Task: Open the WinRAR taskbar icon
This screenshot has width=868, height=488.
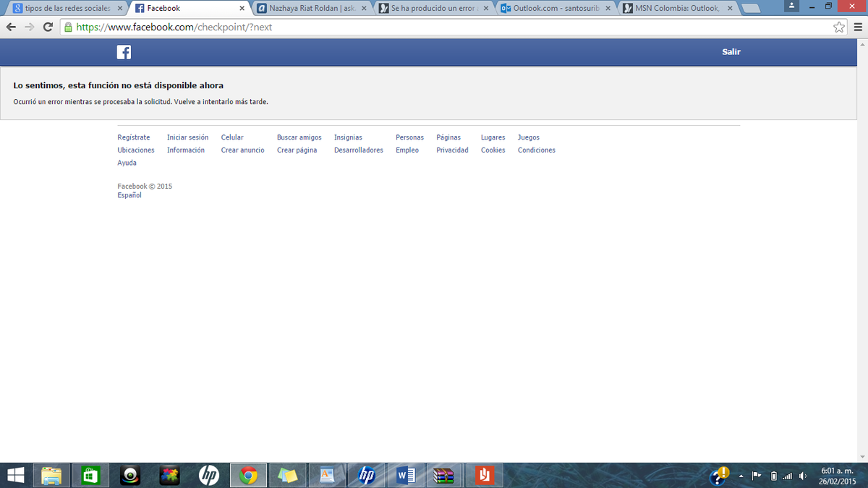Action: point(446,475)
